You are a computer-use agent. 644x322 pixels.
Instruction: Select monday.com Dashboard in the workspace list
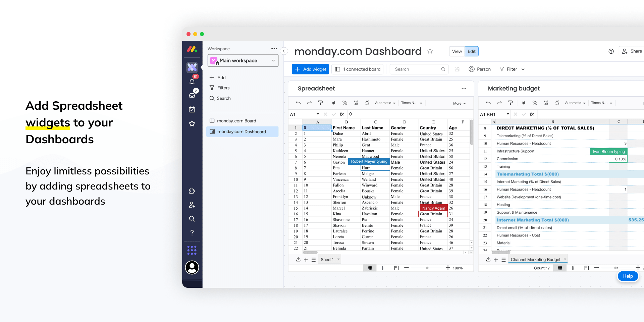pos(242,131)
